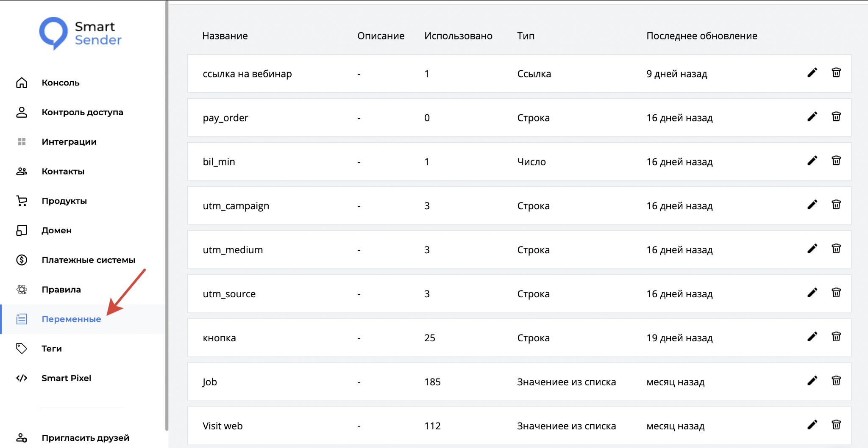Delete utm_source variable using trash icon

click(836, 293)
